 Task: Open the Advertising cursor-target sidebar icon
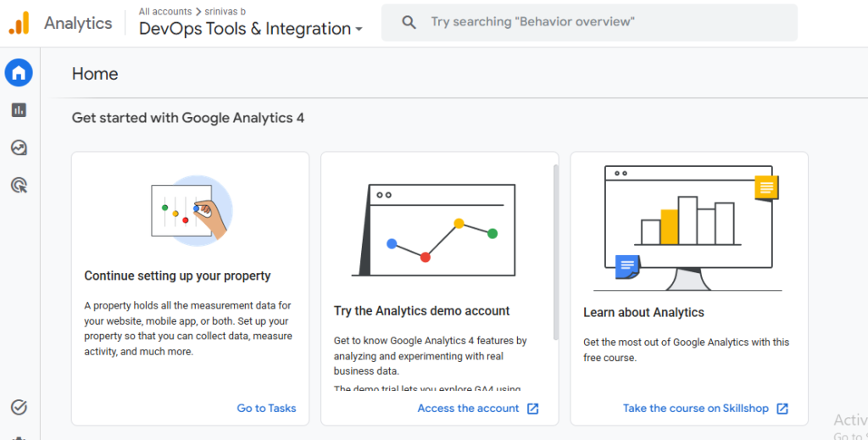point(19,186)
